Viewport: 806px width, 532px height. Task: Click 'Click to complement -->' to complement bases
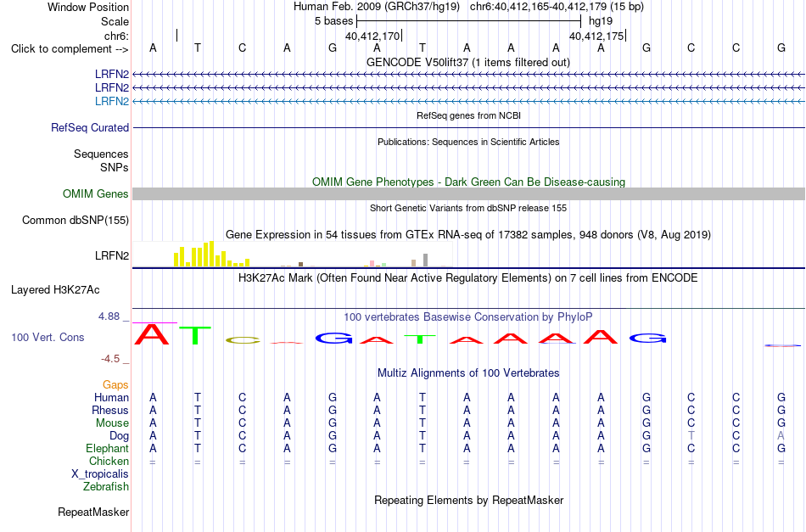point(70,49)
